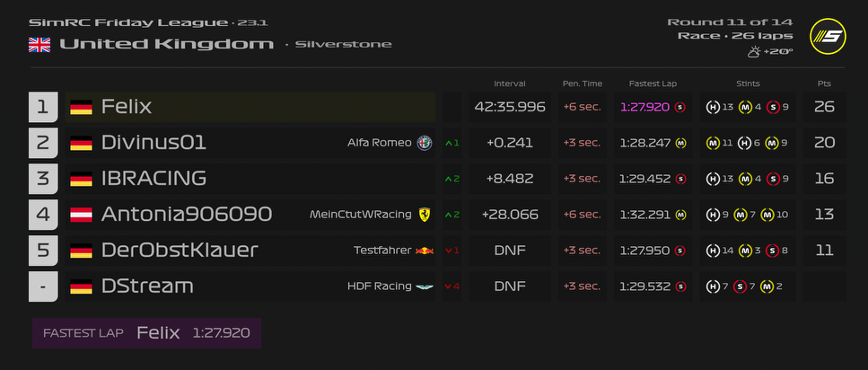This screenshot has height=370, width=868.
Task: Click the Aston Martin logo beside HDF Racing
Action: (424, 286)
